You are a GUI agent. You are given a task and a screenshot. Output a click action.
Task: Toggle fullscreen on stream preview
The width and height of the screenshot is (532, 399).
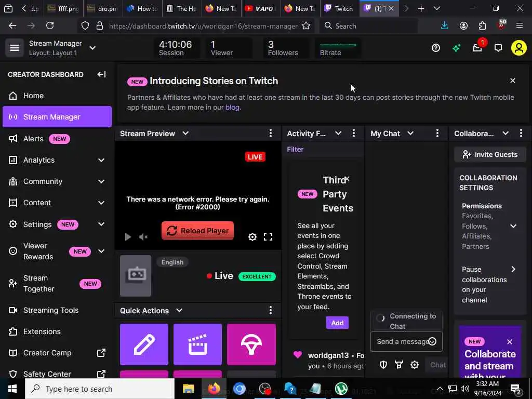point(268,237)
